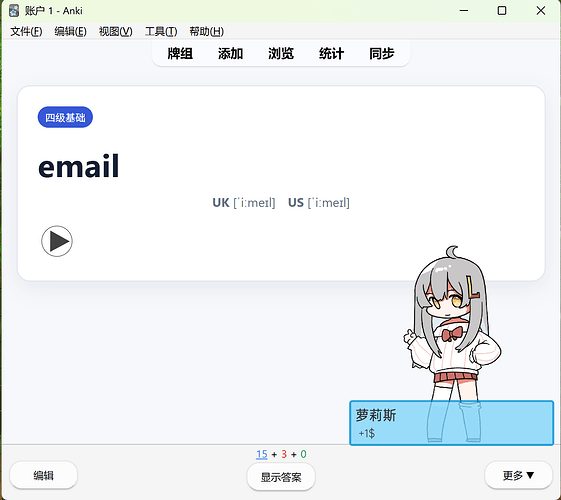This screenshot has width=561, height=500.
Task: Close the Anki window
Action: [541, 11]
